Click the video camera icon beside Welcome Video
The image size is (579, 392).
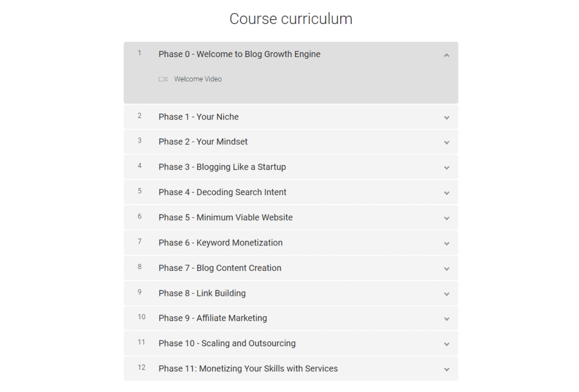pyautogui.click(x=163, y=79)
